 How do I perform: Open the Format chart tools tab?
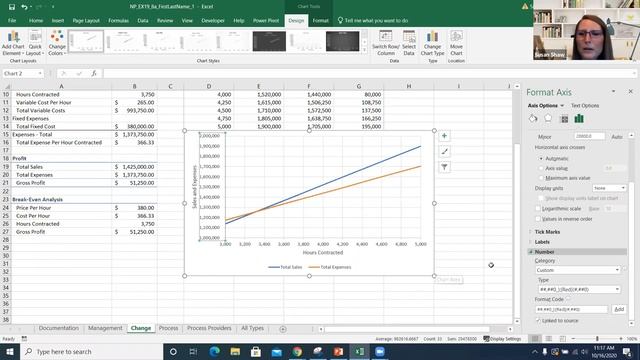click(x=320, y=20)
